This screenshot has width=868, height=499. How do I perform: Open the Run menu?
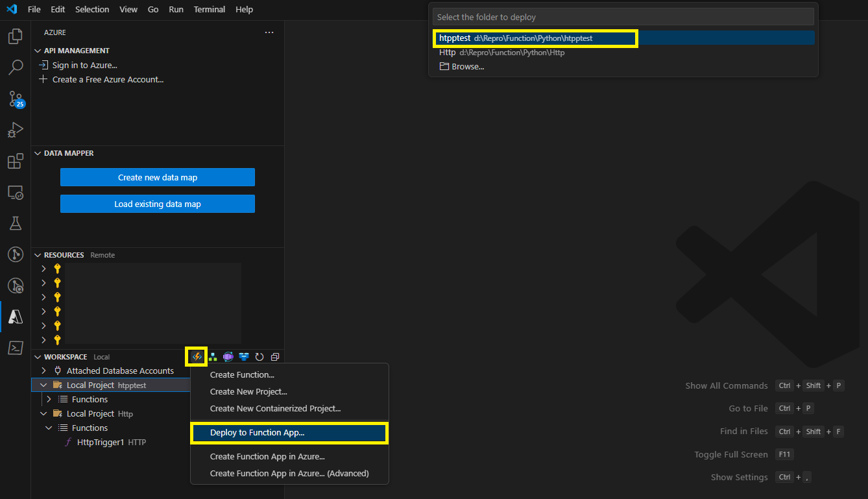(x=176, y=10)
